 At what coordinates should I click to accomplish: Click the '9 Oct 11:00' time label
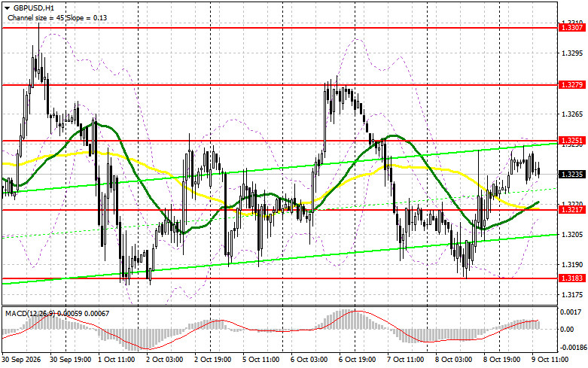pyautogui.click(x=550, y=360)
